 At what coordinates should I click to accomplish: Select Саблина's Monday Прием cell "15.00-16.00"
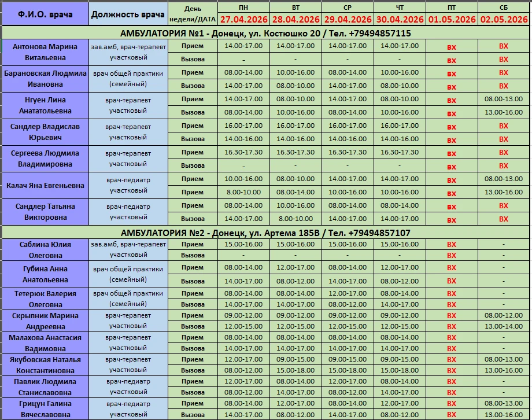(243, 244)
